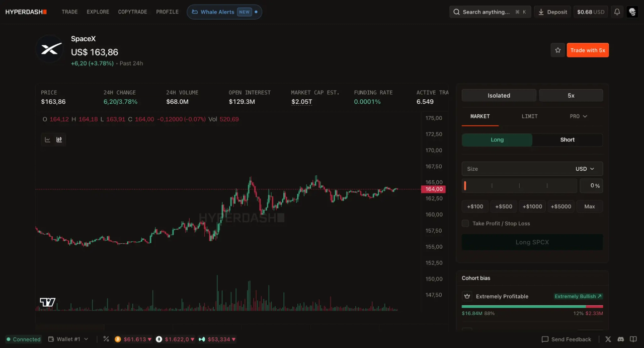The height and width of the screenshot is (348, 644).
Task: Click the SpaceX X logo
Action: [x=51, y=49]
